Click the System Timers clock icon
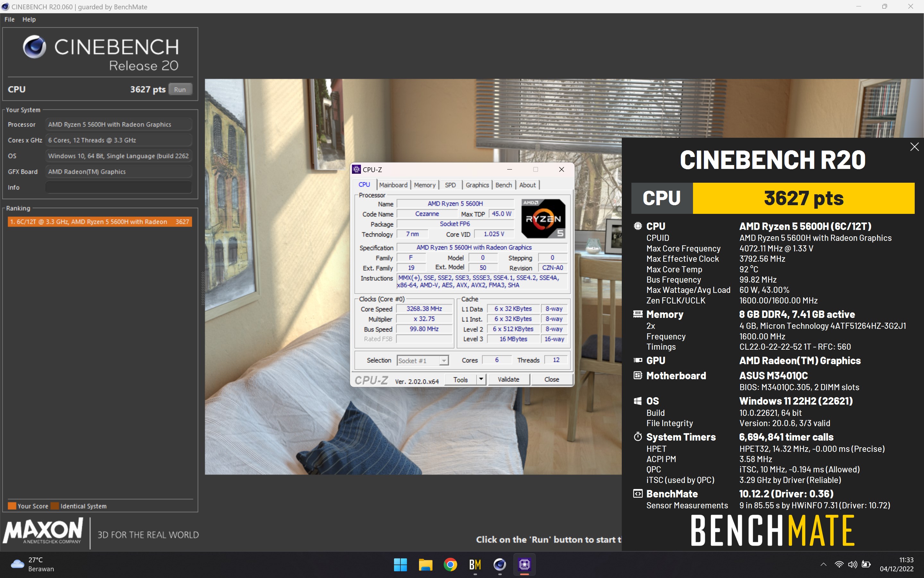Viewport: 924px width, 578px height. [637, 437]
